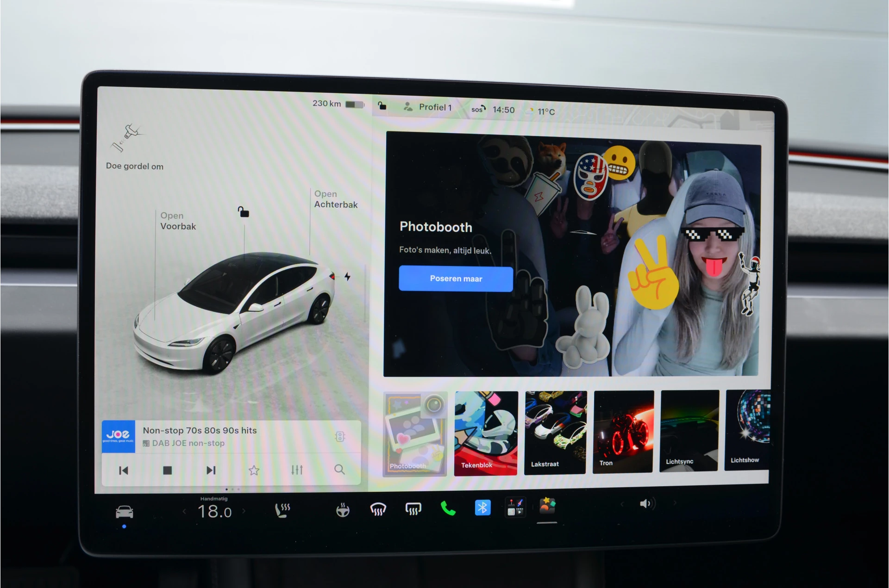
Task: Open the media source selector icon
Action: coord(340,436)
